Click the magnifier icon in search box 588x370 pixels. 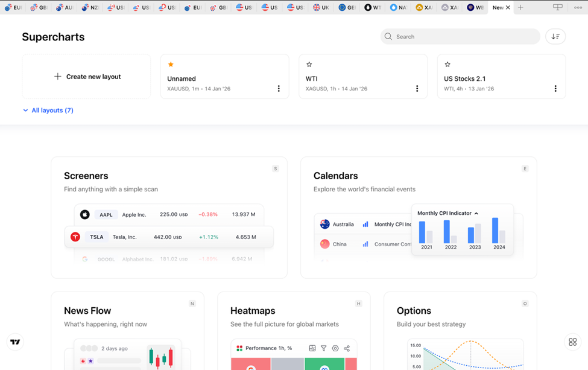[x=388, y=36]
